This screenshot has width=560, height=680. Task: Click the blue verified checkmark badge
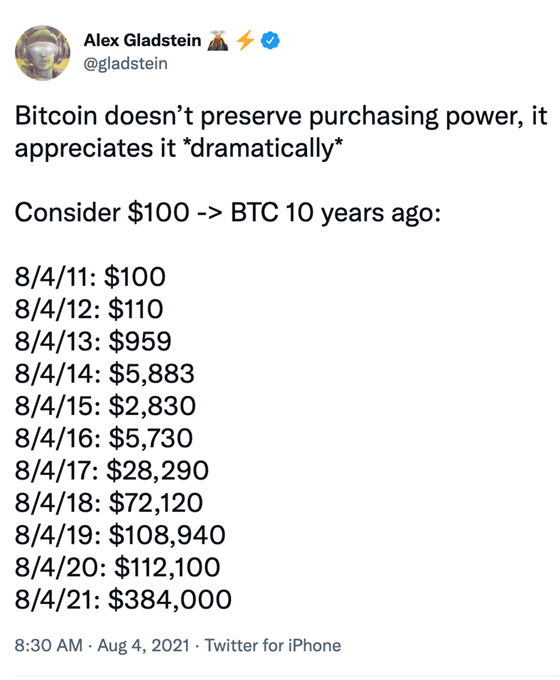pos(270,40)
